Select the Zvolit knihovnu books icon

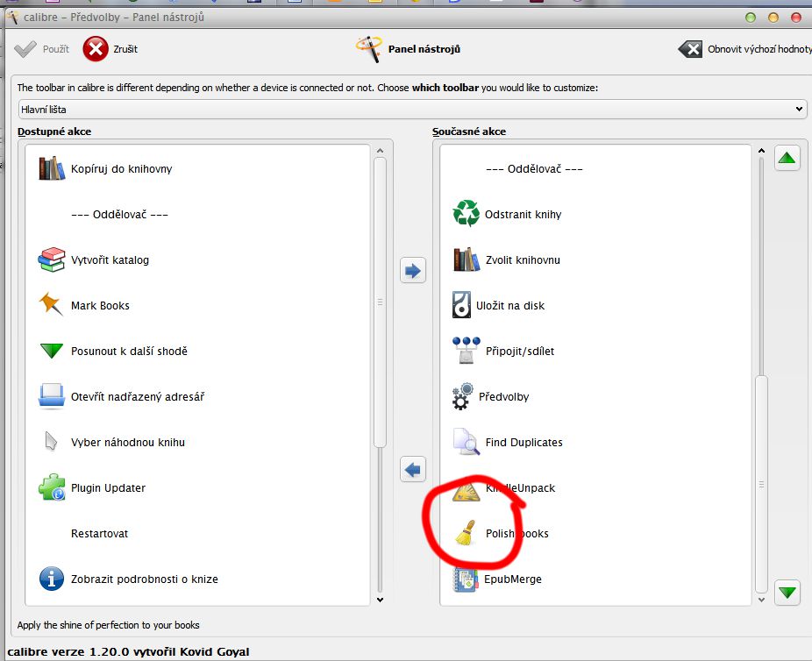pos(467,259)
